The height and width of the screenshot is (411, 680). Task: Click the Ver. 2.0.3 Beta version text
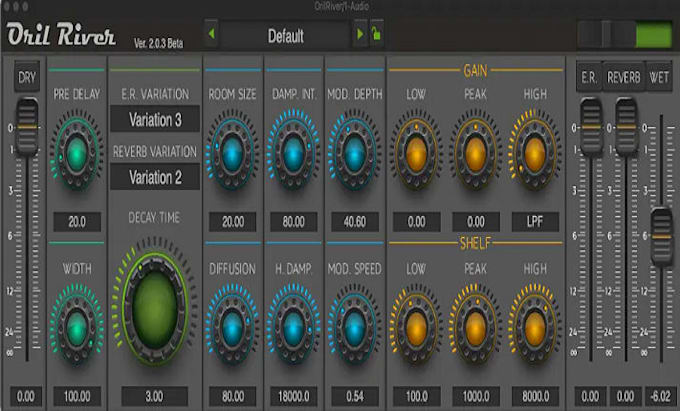click(x=158, y=43)
